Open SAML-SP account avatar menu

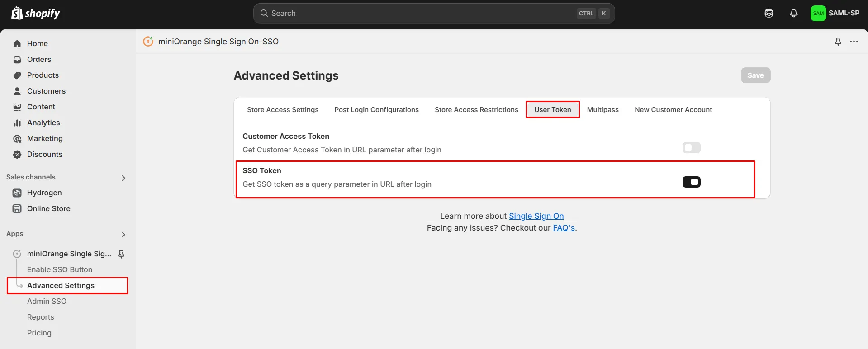tap(835, 13)
